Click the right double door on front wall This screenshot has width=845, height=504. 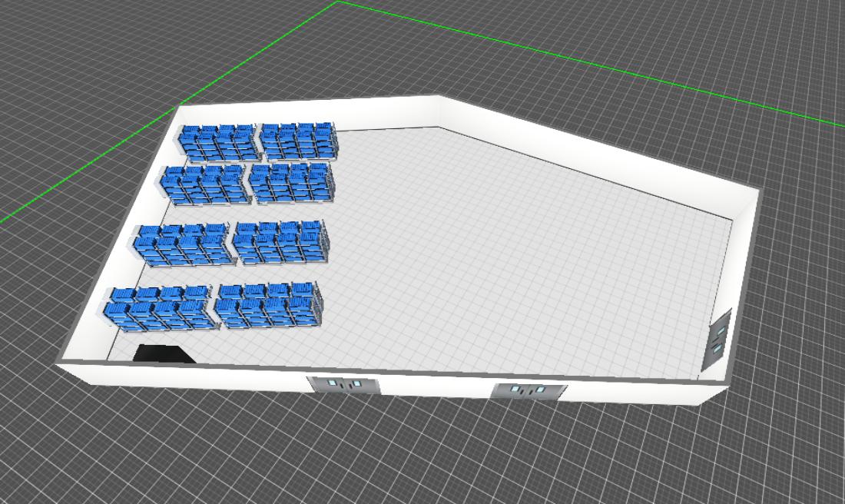point(529,391)
